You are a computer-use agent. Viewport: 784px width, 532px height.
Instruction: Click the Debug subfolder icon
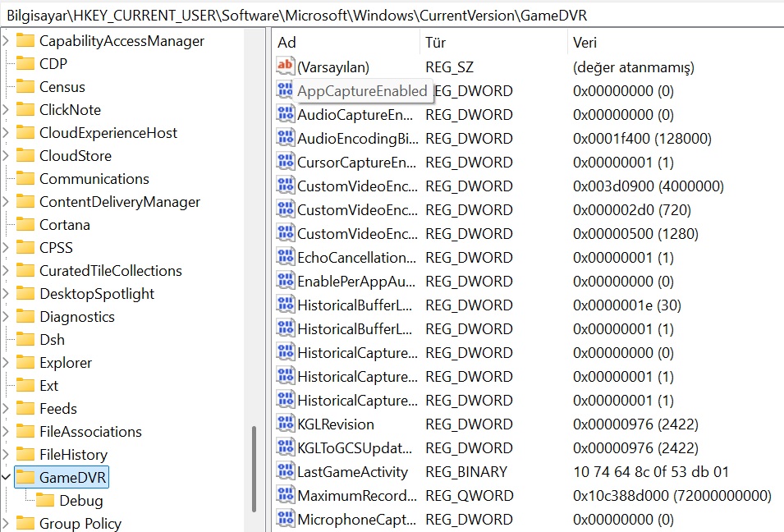[x=46, y=500]
